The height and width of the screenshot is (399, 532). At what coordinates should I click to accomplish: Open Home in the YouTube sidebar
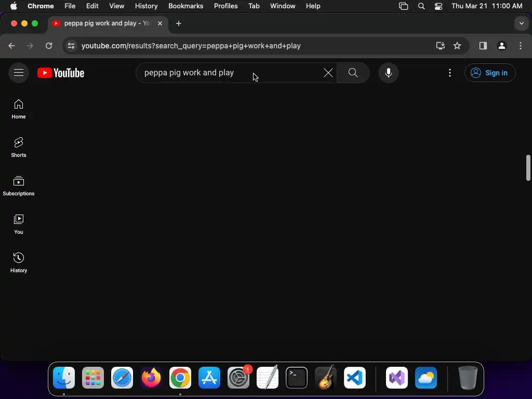19,109
